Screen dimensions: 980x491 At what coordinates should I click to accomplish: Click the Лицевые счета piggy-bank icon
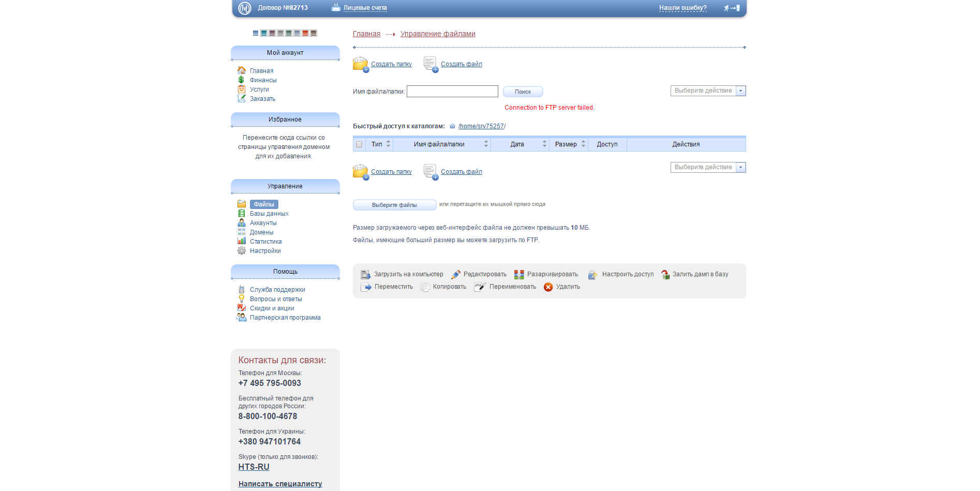(336, 7)
